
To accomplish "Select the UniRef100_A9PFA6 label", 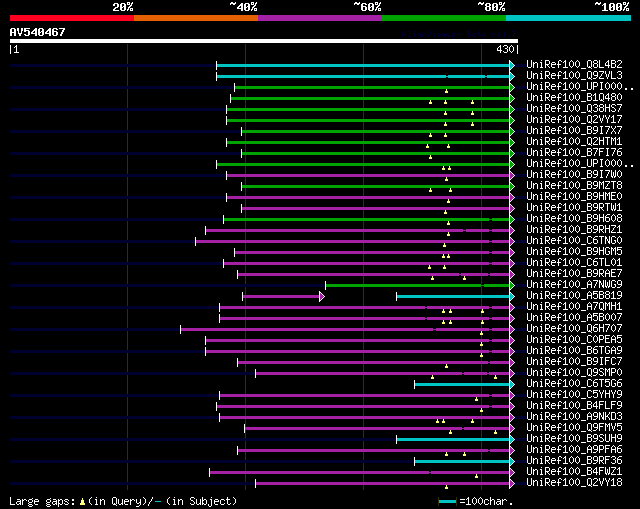I will pyautogui.click(x=574, y=450).
